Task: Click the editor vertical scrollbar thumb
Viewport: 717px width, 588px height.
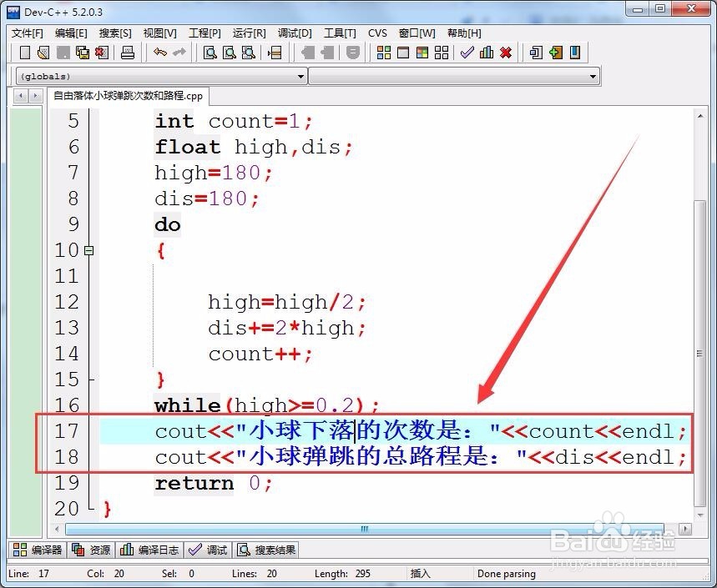Action: pyautogui.click(x=700, y=353)
